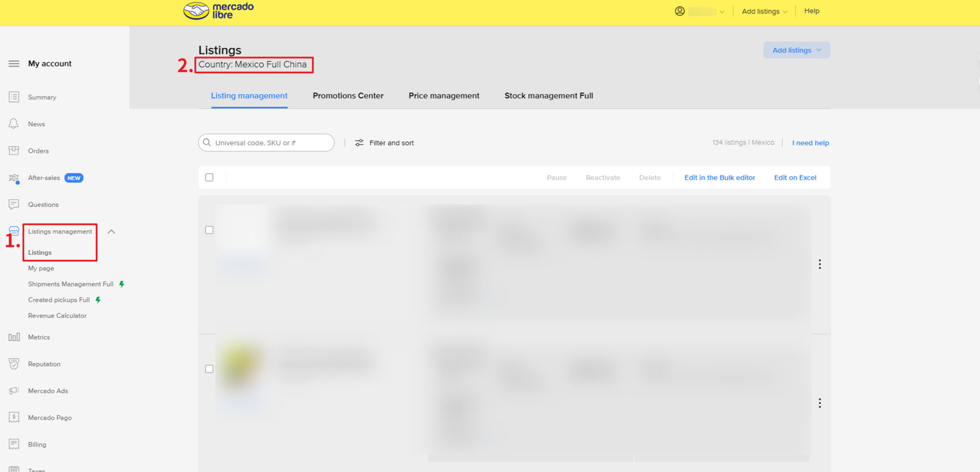The width and height of the screenshot is (980, 472).
Task: Click the Filter and sort button
Action: coord(384,143)
